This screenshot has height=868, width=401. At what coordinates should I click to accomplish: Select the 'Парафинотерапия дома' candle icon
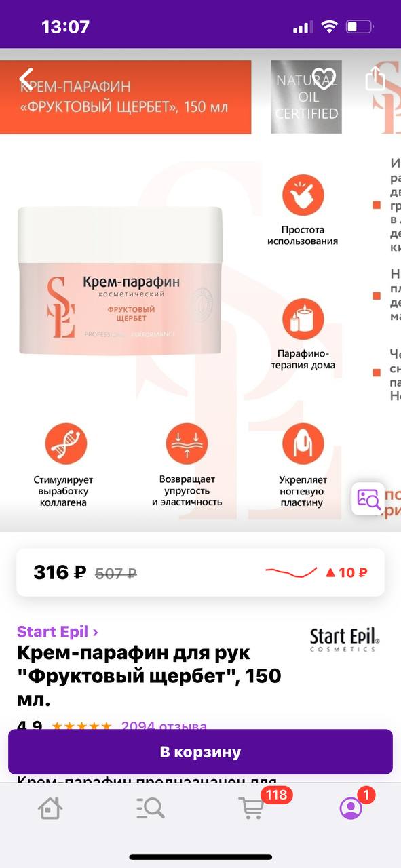(303, 319)
